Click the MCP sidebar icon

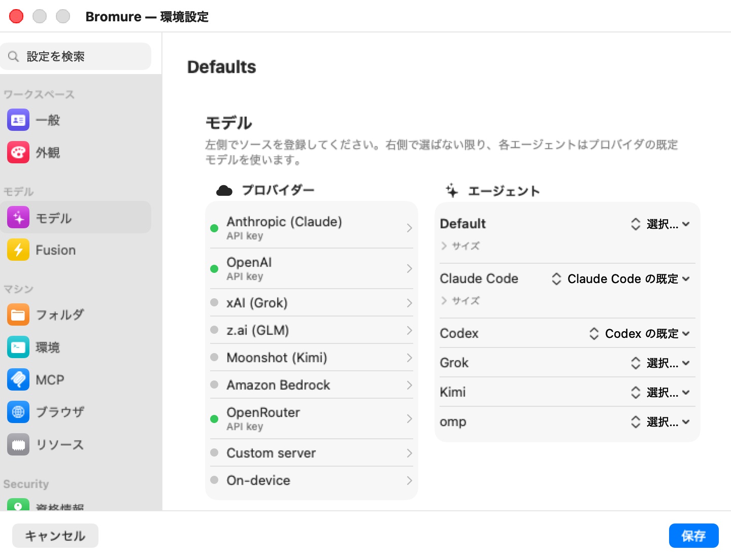pos(18,379)
